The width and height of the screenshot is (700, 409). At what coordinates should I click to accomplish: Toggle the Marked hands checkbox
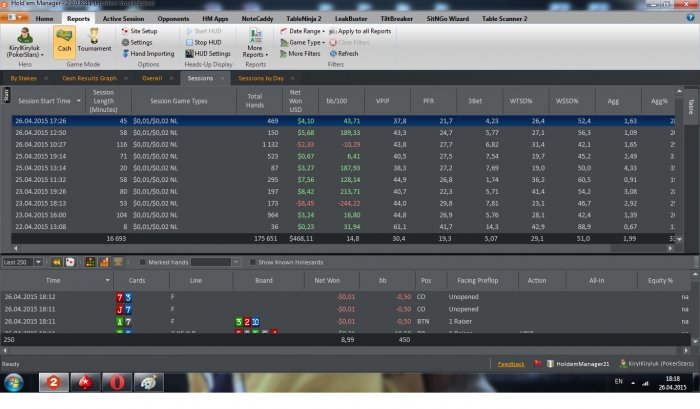click(142, 262)
